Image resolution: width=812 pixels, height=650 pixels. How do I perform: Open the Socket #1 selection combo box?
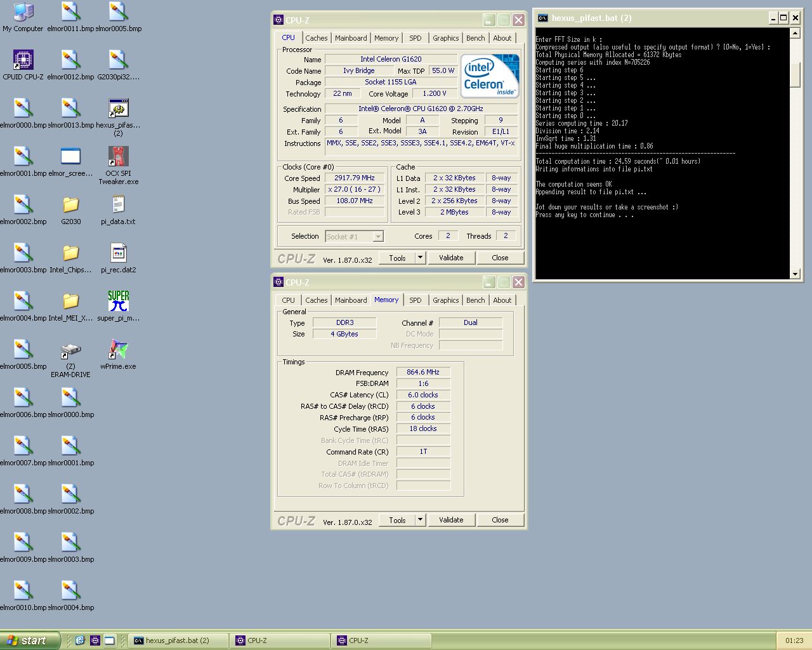[x=354, y=236]
